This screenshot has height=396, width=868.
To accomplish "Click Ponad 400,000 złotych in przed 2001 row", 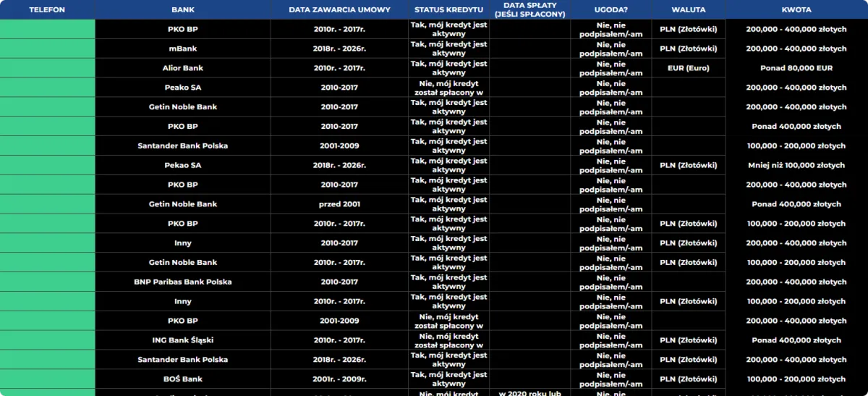I will tap(796, 204).
